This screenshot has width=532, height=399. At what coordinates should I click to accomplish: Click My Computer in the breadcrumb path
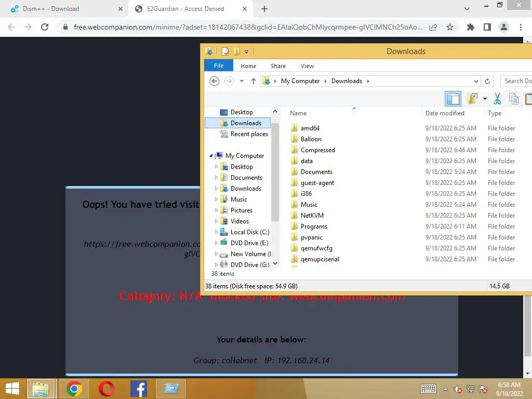click(300, 81)
